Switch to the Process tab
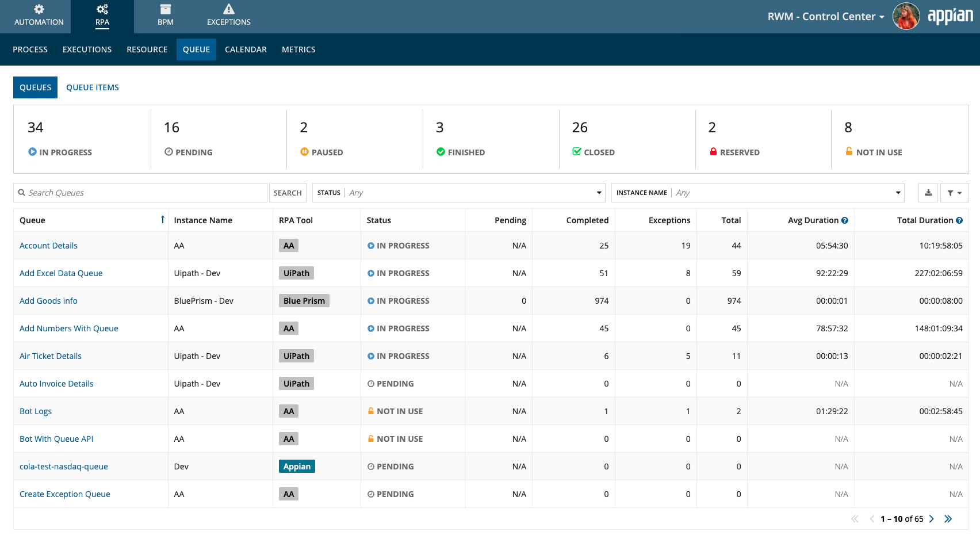 pyautogui.click(x=30, y=49)
